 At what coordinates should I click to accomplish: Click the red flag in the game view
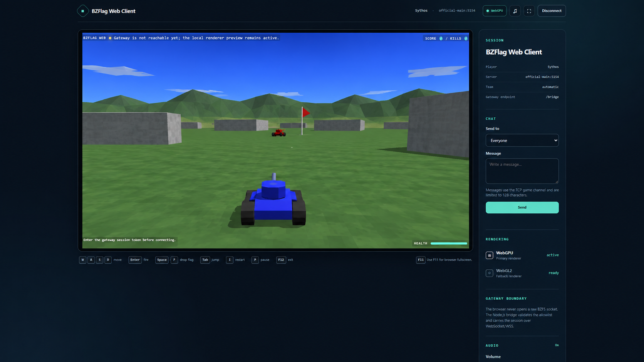[306, 112]
